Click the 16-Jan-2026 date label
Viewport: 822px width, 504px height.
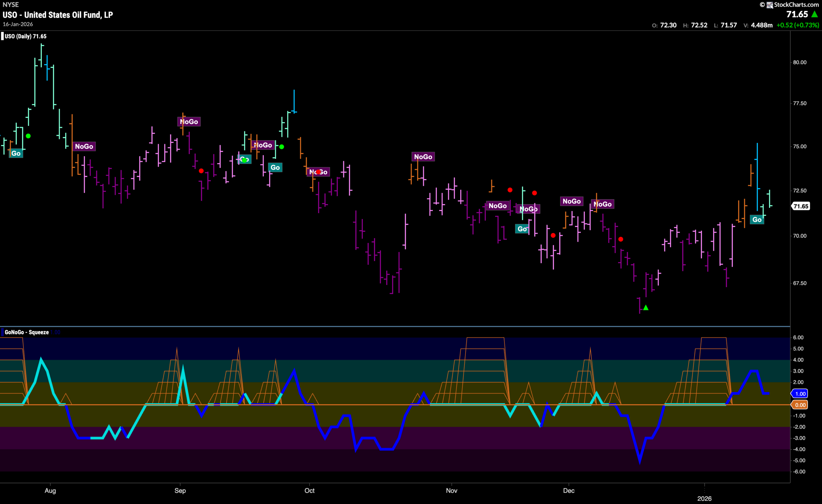coord(18,24)
